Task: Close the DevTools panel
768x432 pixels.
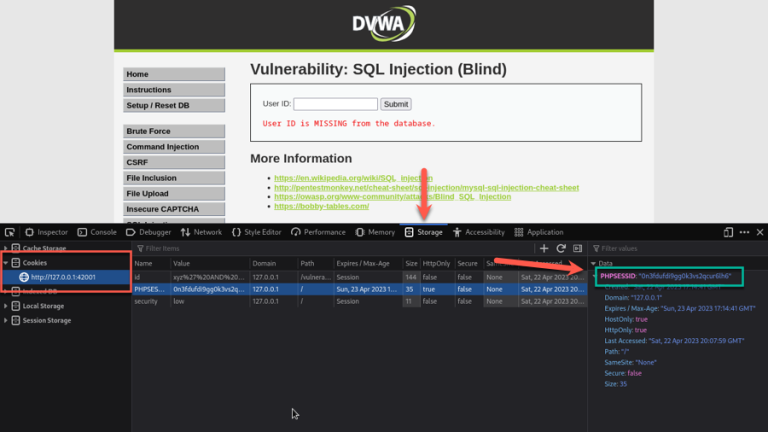Action: pos(759,232)
